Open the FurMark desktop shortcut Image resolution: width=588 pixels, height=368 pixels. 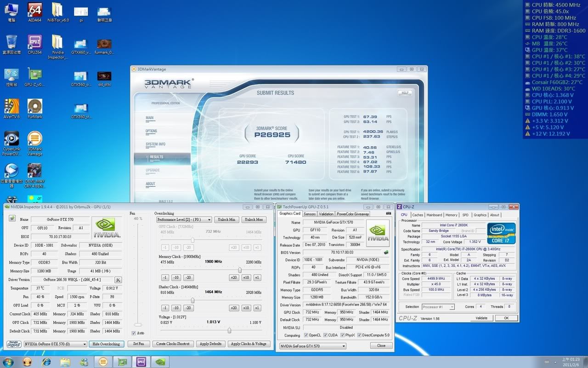coord(35,109)
